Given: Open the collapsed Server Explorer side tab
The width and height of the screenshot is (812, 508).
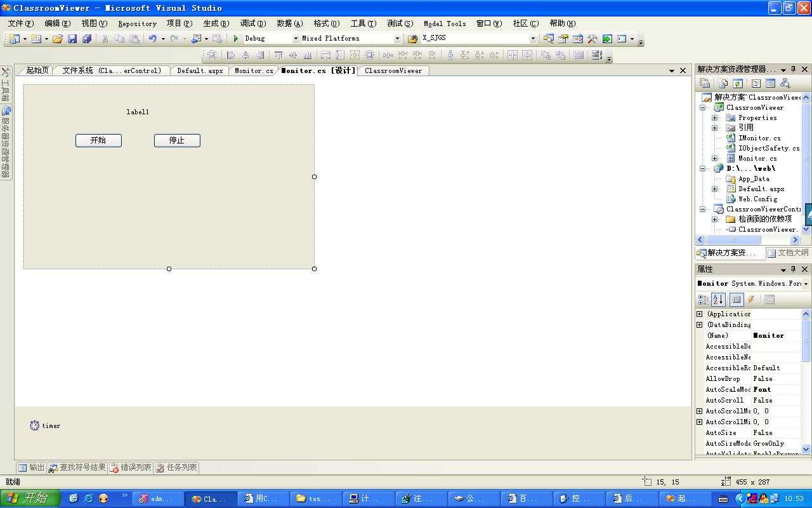Looking at the screenshot, I should pyautogui.click(x=6, y=142).
